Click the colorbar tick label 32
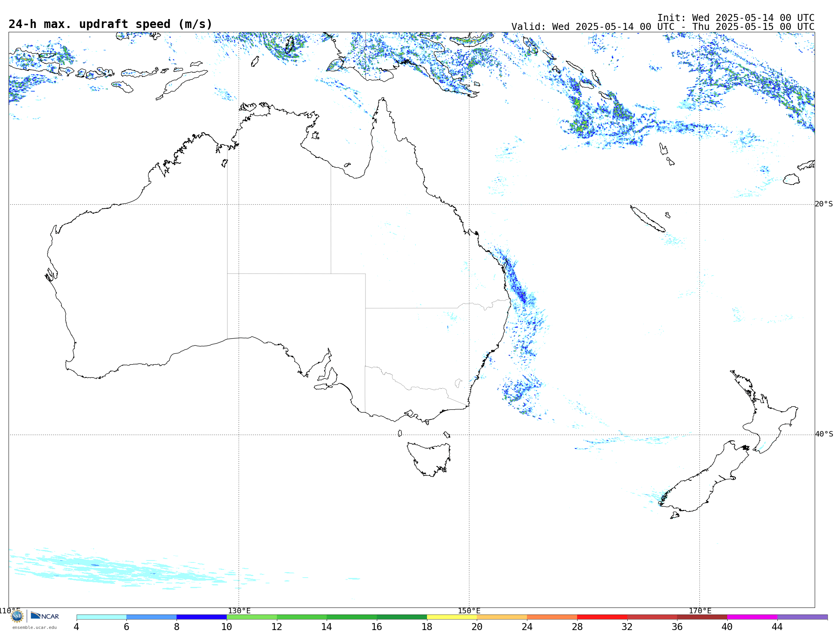The height and width of the screenshot is (632, 840). pos(627,627)
